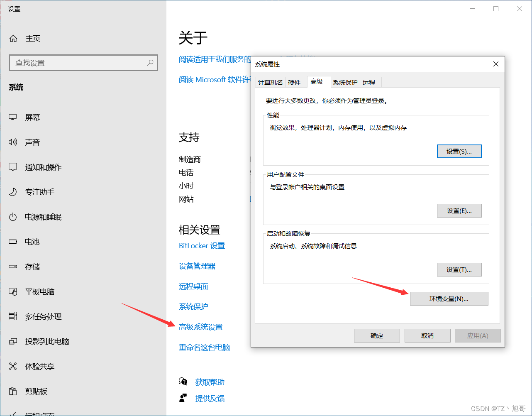
Task: Open Notifications & actions via its icon
Action: tap(13, 167)
